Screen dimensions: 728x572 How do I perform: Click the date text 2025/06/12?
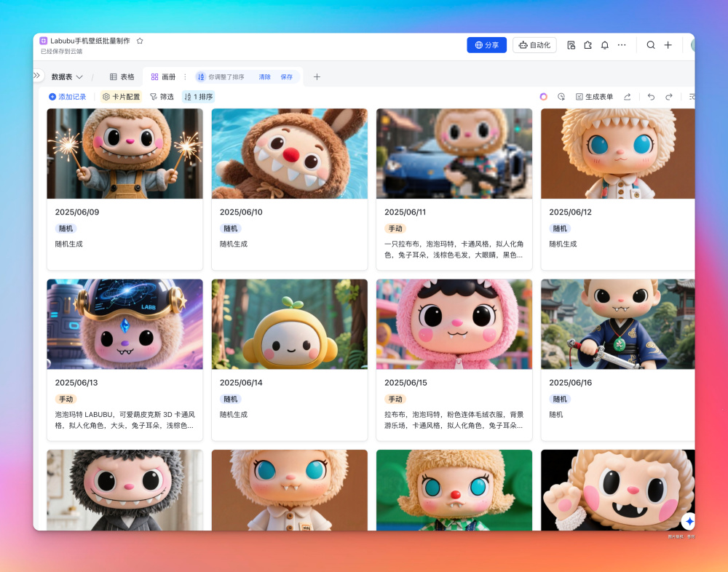570,212
